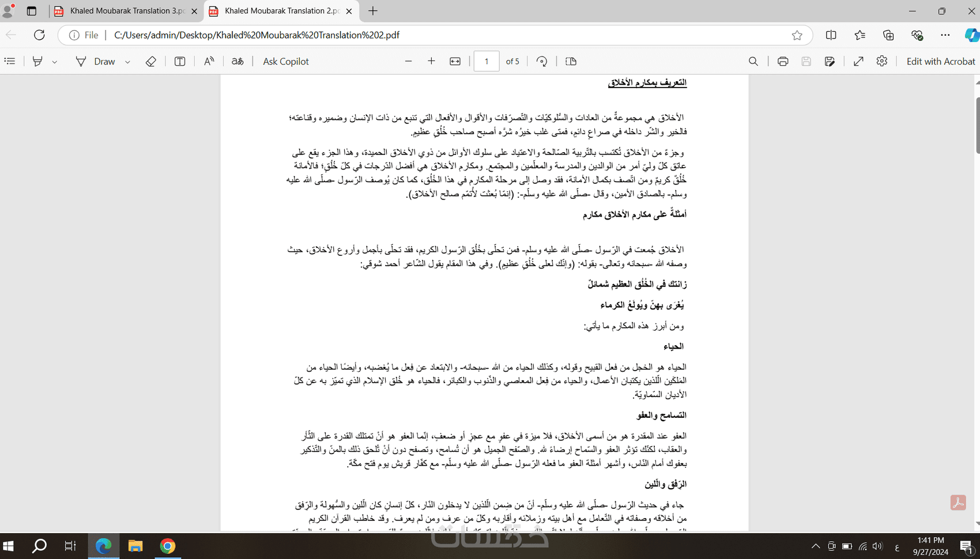Open Browser essentials
The image size is (980, 559).
917,35
